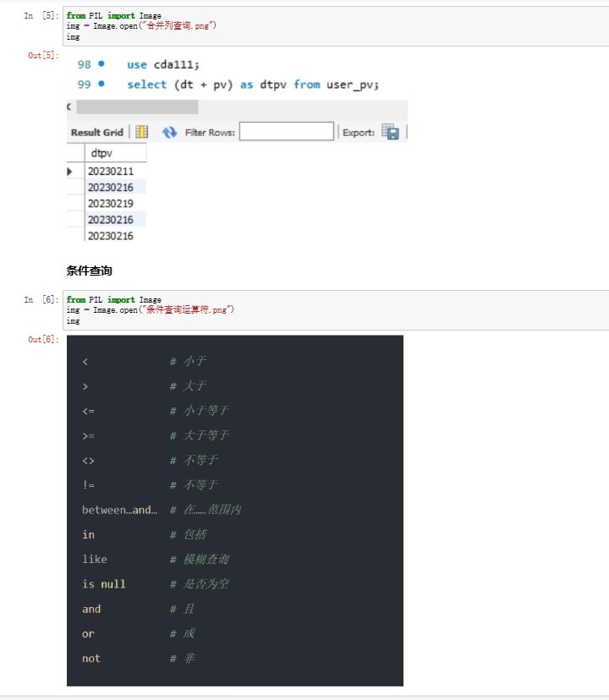Image resolution: width=609 pixels, height=700 pixels.
Task: Click the breakpoint dot on line 98
Action: click(x=101, y=64)
